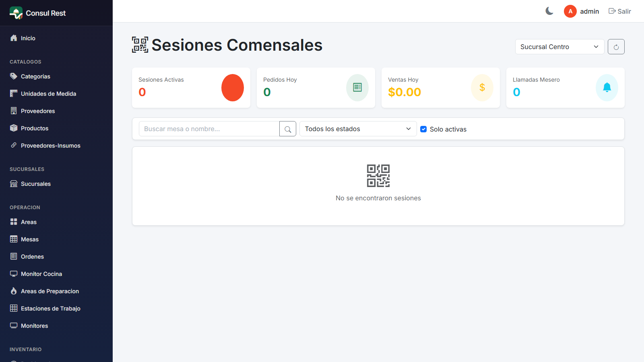Screen dimensions: 644x362
Task: Focus the Buscar mesa o nombre field
Action: click(209, 129)
